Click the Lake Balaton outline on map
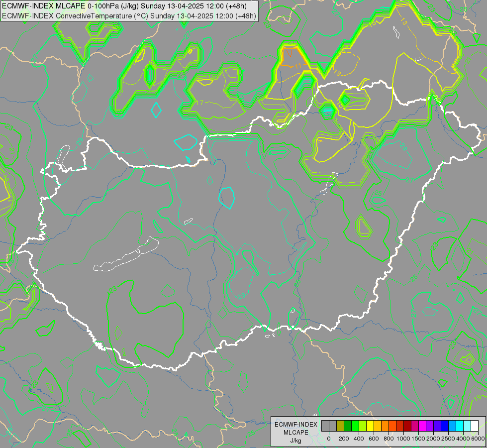 126,254
